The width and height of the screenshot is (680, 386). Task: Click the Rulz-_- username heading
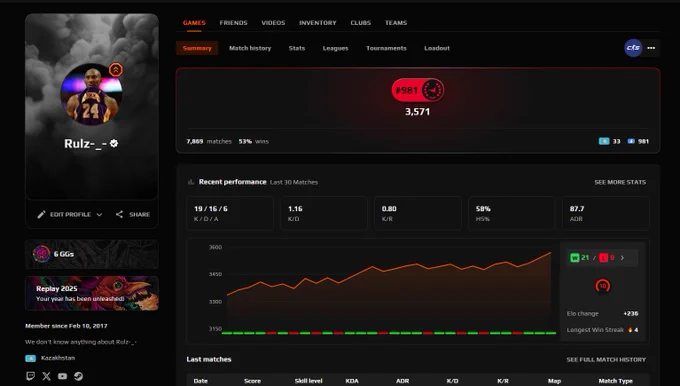click(85, 144)
